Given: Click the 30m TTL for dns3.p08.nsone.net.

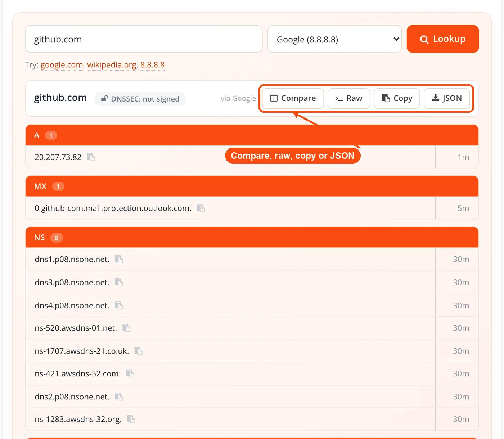Looking at the screenshot, I should coord(461,282).
